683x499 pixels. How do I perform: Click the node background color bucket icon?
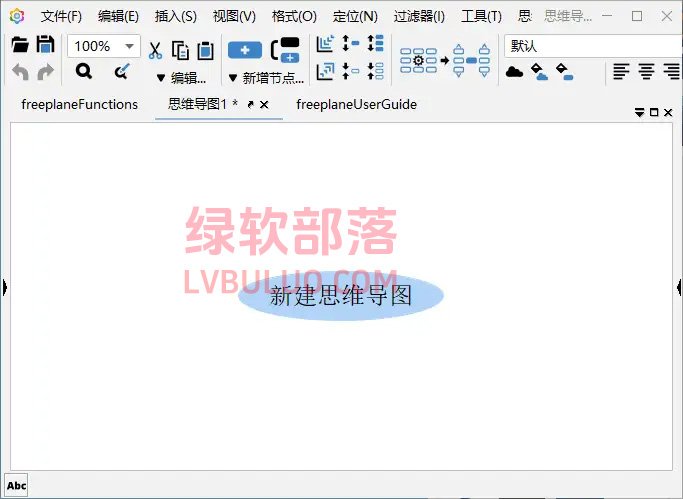tap(565, 72)
